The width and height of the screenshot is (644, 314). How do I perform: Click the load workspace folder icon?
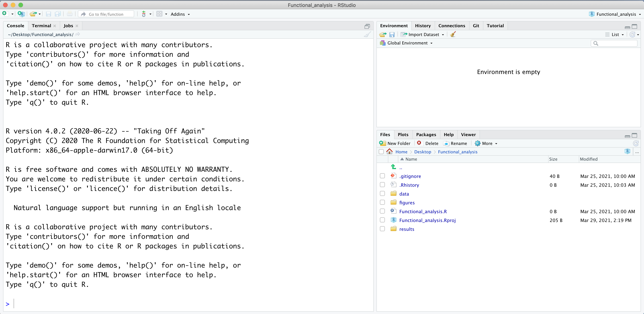(x=383, y=35)
